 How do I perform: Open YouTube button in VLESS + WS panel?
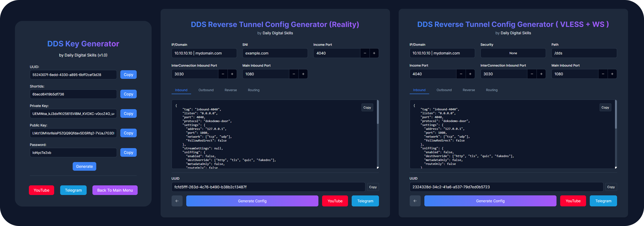pyautogui.click(x=573, y=201)
